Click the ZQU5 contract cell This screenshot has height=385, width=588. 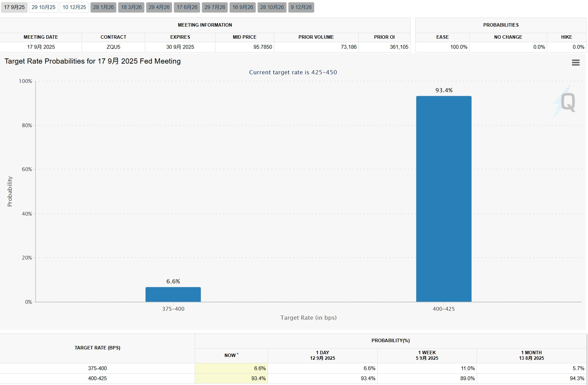click(113, 47)
